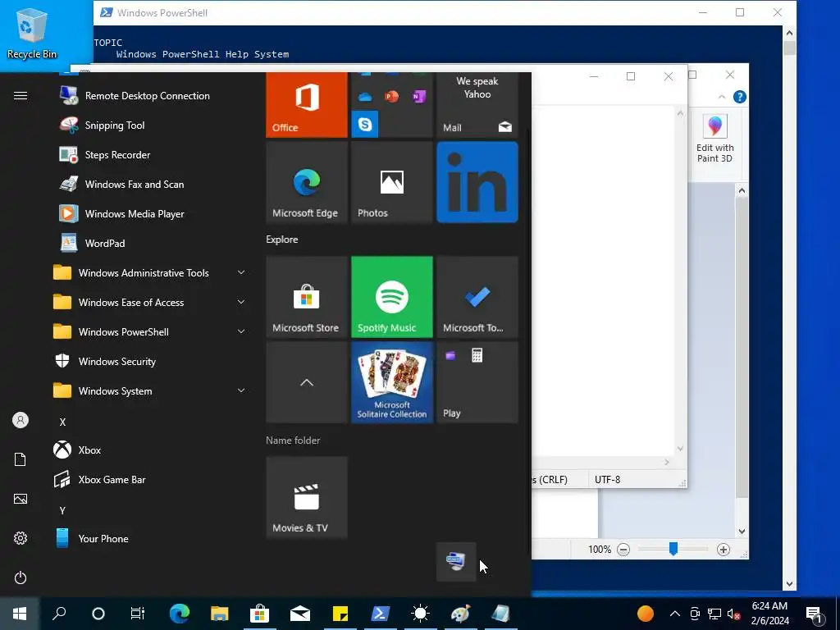840x630 pixels.
Task: Open the LinkedIn tile
Action: (477, 182)
